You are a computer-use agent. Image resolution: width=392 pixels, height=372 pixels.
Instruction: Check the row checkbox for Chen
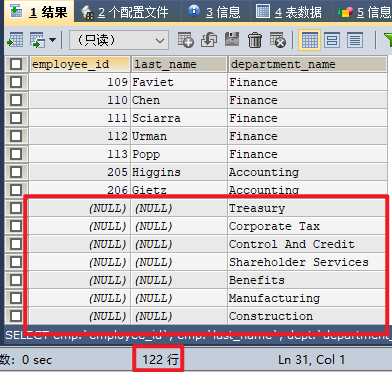point(16,100)
